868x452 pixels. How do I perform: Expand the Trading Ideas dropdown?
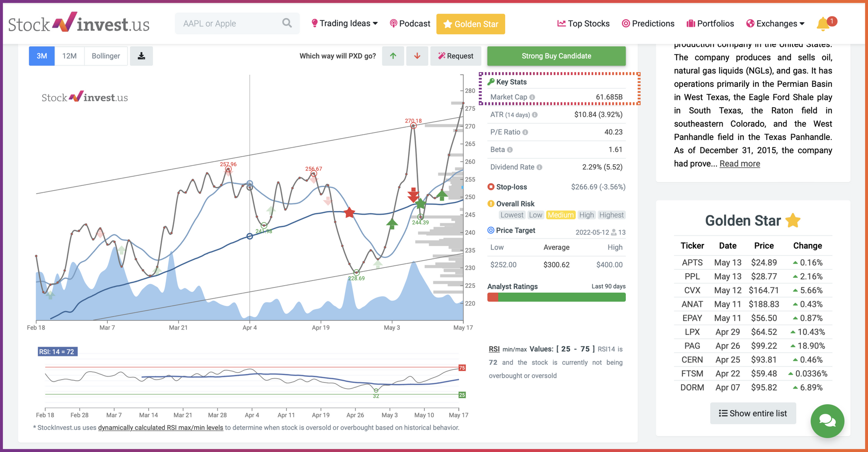pyautogui.click(x=345, y=23)
